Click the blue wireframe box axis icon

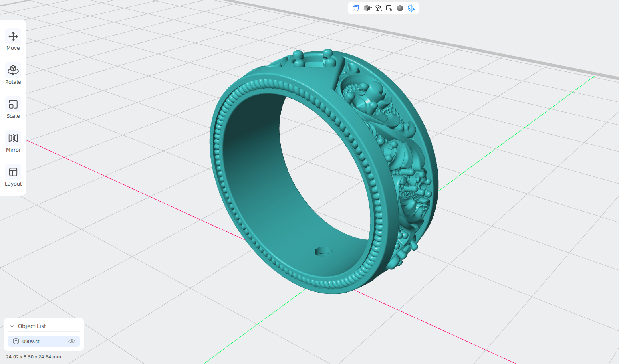tap(355, 8)
